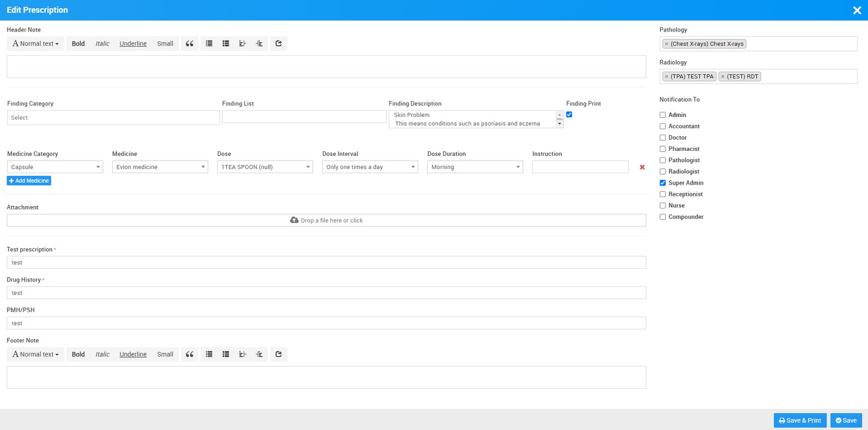Click blockquote icon in Header Note toolbar
Image resolution: width=868 pixels, height=430 pixels.
pos(189,44)
